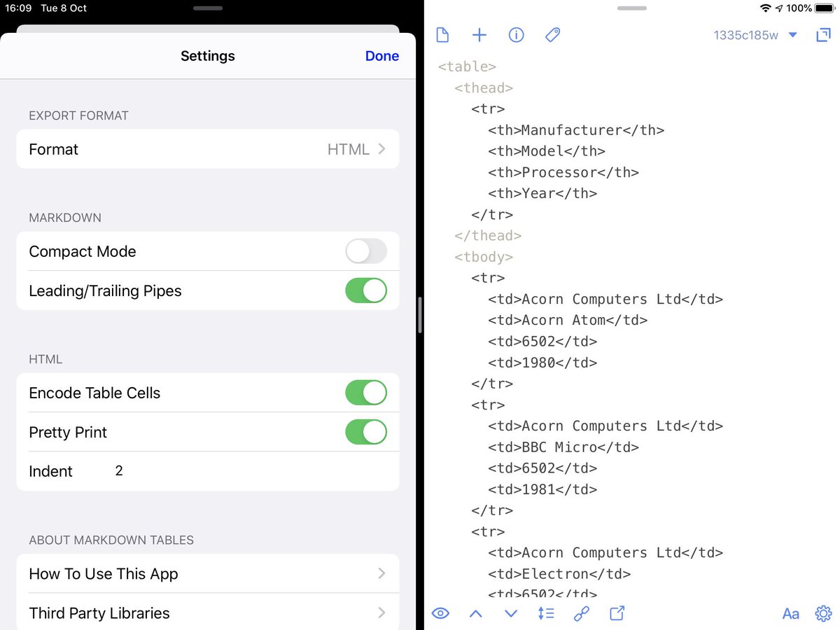The image size is (840, 630).
Task: Tap the Pretty Print label
Action: [x=68, y=433]
